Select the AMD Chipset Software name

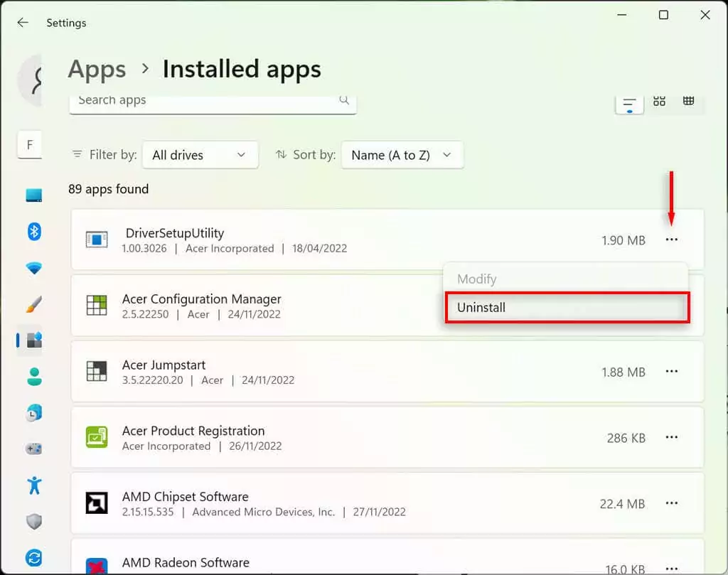[x=186, y=497]
